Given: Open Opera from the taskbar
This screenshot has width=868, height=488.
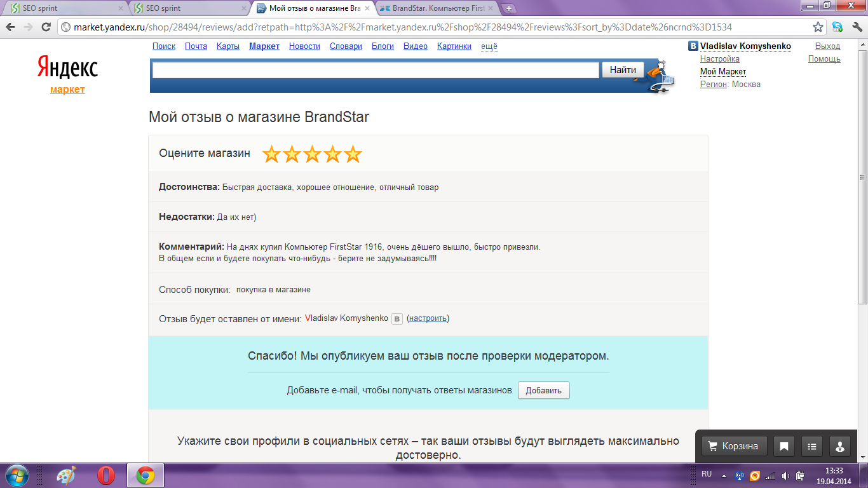Looking at the screenshot, I should coord(106,475).
